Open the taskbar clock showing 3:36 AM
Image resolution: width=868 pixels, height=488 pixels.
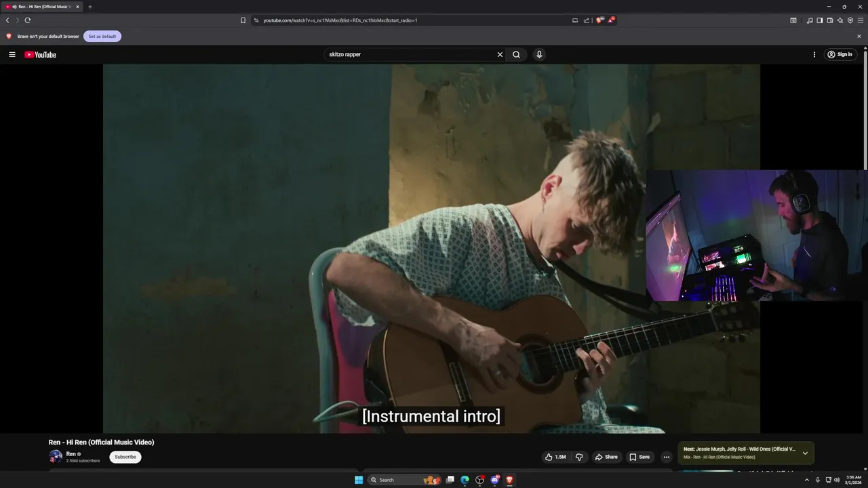coord(853,480)
